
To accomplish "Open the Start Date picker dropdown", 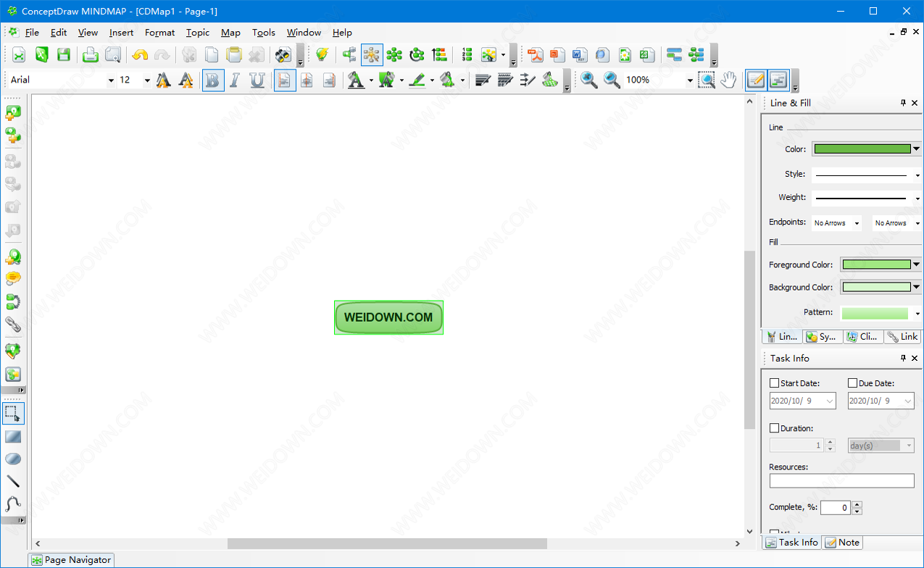I will (830, 401).
